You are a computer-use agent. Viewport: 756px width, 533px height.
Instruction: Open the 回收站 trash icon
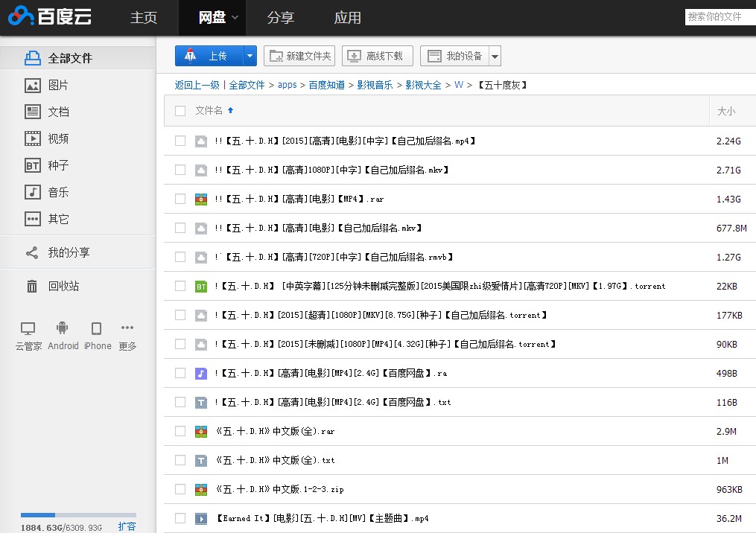(x=32, y=287)
